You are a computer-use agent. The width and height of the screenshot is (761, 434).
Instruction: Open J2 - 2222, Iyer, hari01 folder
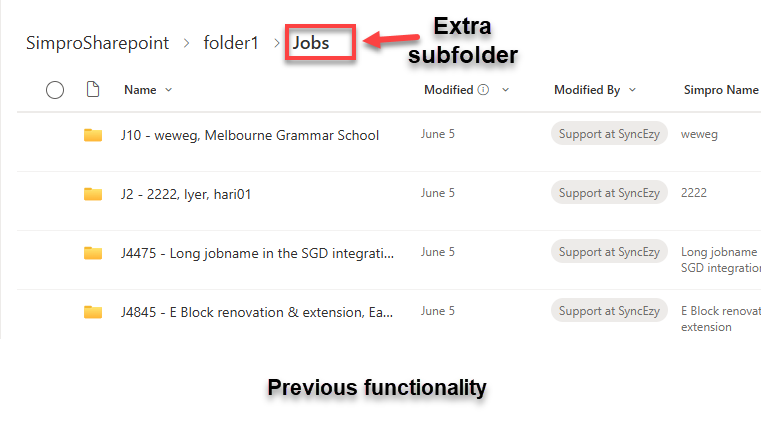point(186,194)
